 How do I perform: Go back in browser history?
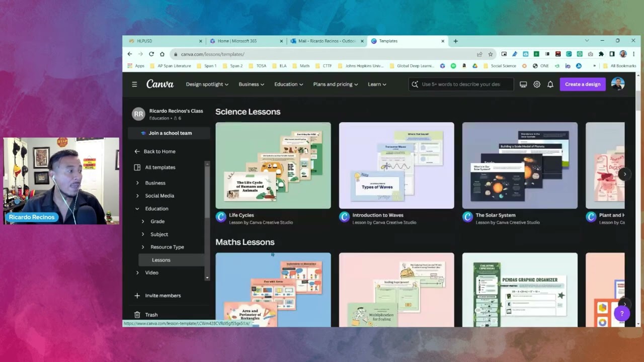coord(130,54)
